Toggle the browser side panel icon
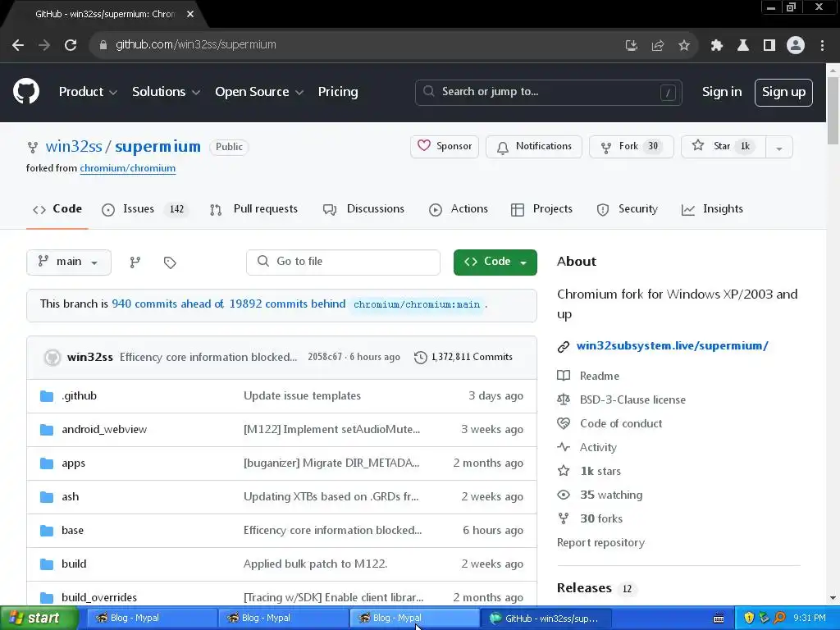 click(769, 46)
